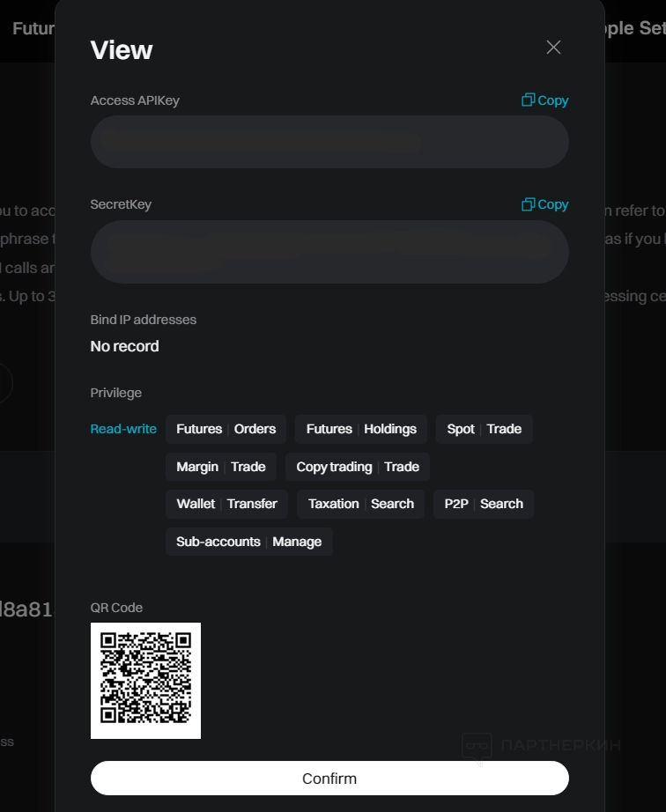666x812 pixels.
Task: Select the Futures Holdings privilege tag
Action: pyautogui.click(x=361, y=429)
